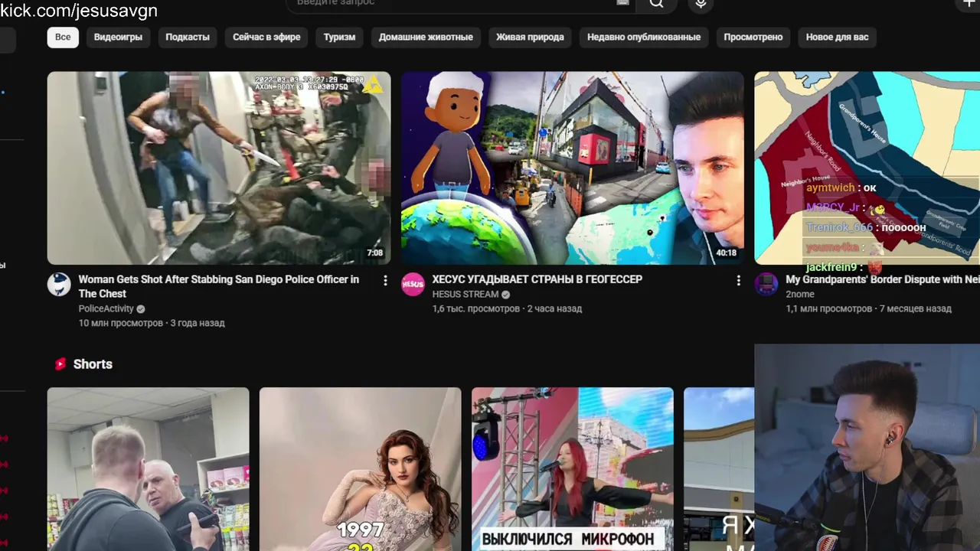This screenshot has width=980, height=551.
Task: Select the "Недавно опубликованные" filter chip
Action: click(644, 37)
